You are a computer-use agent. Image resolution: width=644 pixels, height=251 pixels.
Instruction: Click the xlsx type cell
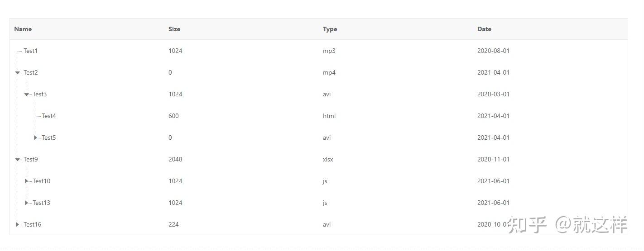point(328,159)
